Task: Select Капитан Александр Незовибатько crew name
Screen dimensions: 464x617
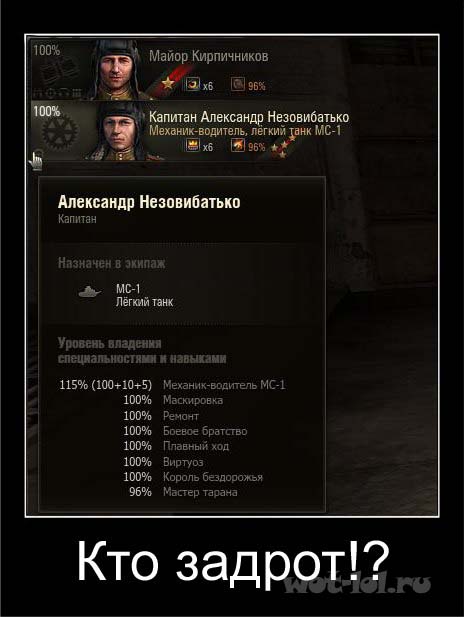Action: coord(249,117)
